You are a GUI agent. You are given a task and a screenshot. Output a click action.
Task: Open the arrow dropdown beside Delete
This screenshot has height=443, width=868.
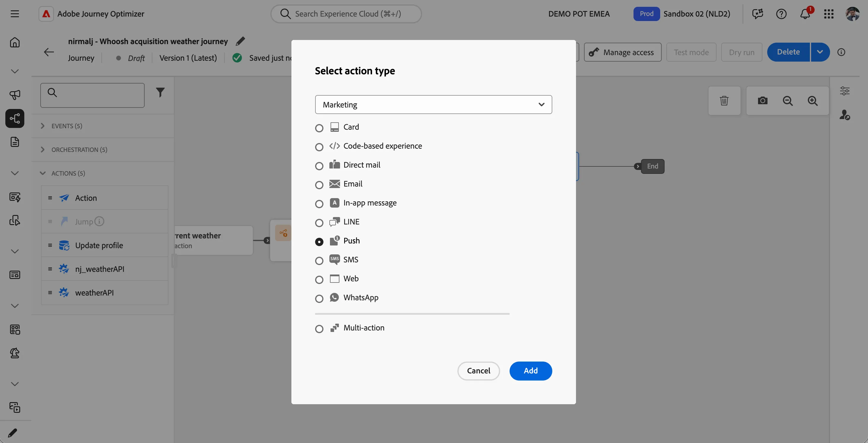click(x=820, y=52)
